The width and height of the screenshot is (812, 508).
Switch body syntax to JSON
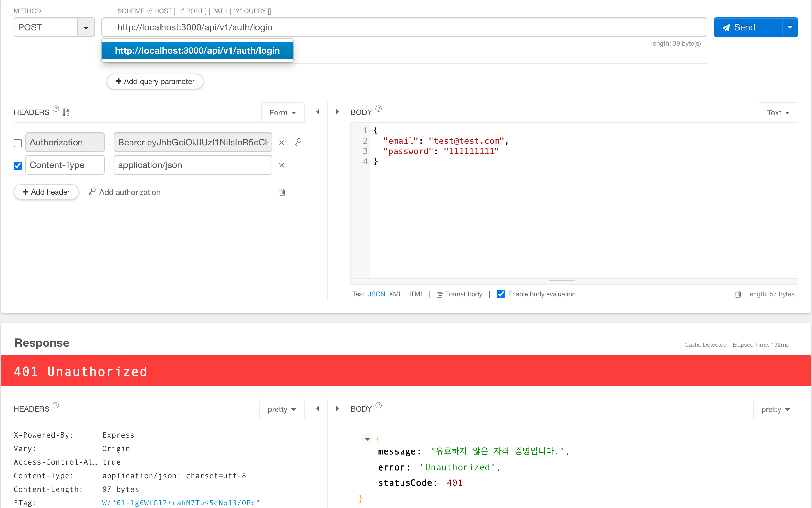point(376,294)
